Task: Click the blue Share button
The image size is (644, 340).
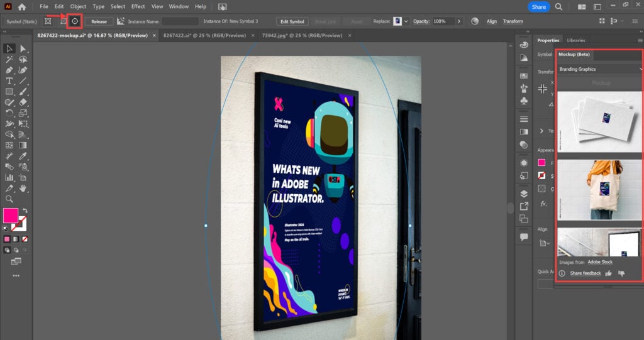Action: click(539, 6)
